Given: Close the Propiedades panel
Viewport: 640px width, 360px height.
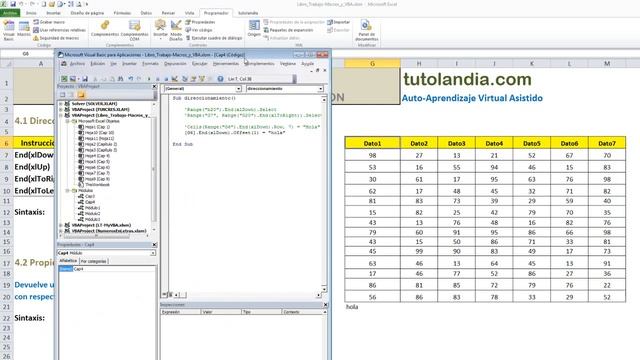Looking at the screenshot, I should point(154,244).
